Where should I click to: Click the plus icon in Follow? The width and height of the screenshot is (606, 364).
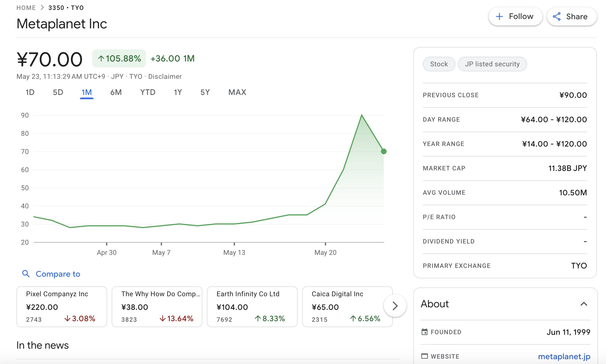tap(499, 16)
